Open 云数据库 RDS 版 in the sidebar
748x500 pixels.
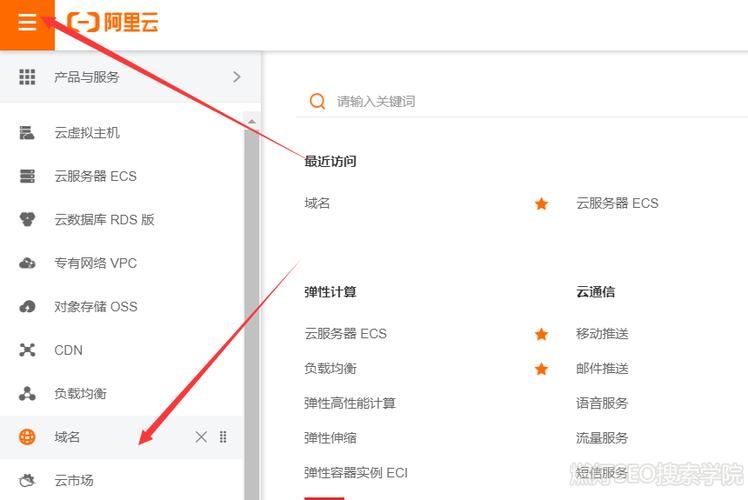coord(104,219)
